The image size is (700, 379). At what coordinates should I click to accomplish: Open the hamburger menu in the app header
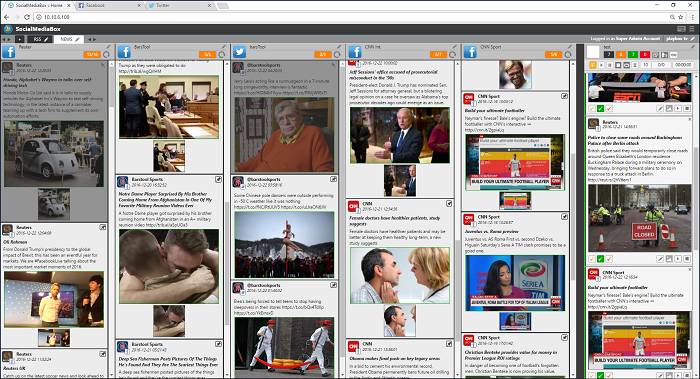[692, 29]
